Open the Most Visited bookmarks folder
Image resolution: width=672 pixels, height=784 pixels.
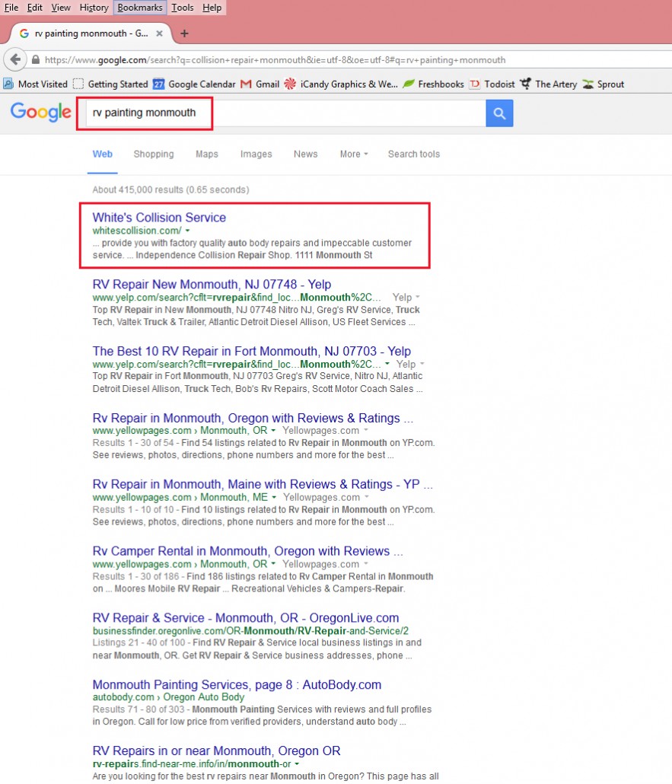click(36, 84)
